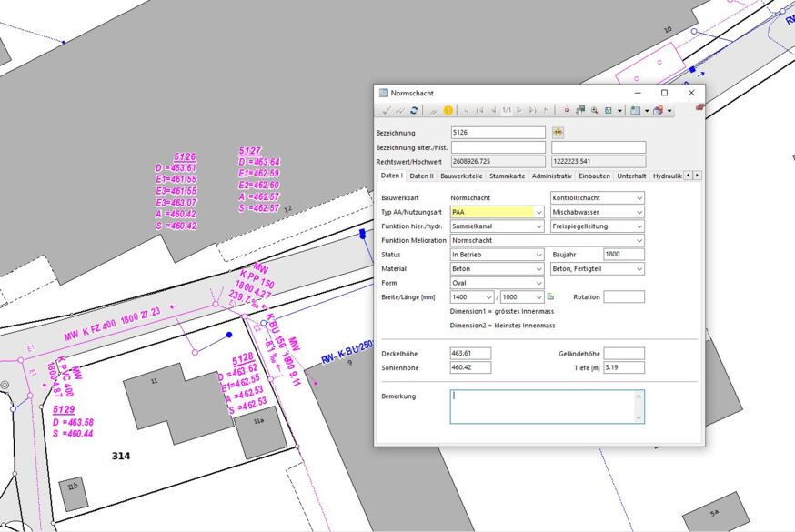The width and height of the screenshot is (795, 532).
Task: Click the yellow icon next to Bezeichnung field
Action: coord(558,133)
